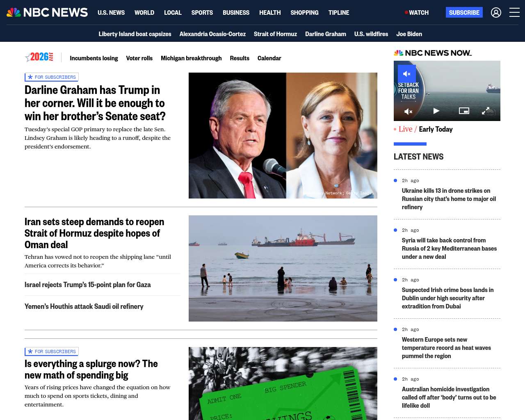Open the 2026 elections logo
Screen dimensions: 525x420
[39, 57]
